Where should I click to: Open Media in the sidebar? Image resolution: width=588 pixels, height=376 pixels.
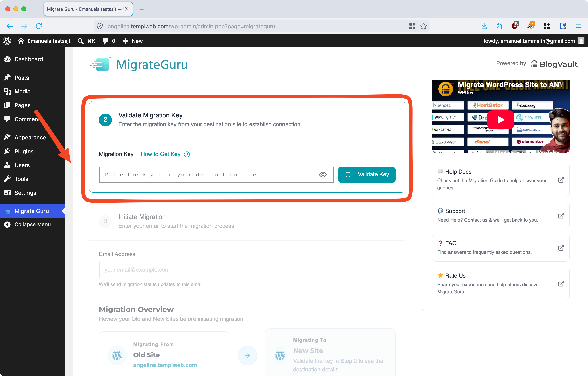(32, 92)
